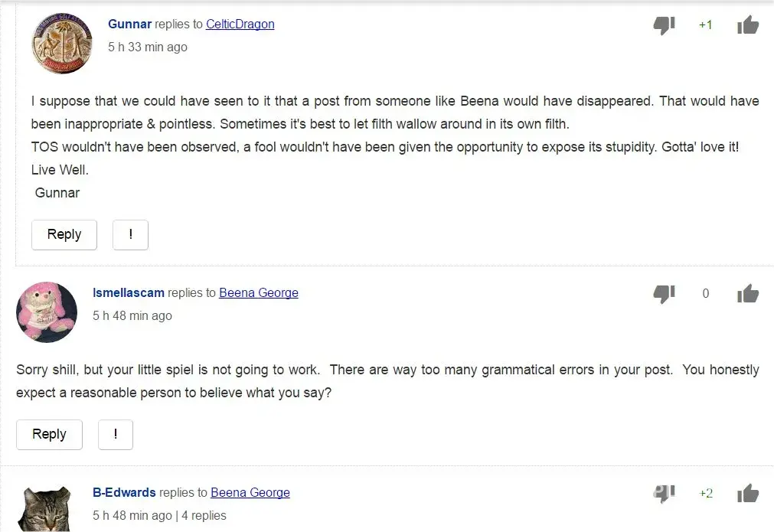This screenshot has width=774, height=532.
Task: Report Ismellascam's comment with exclamation button
Action: point(116,434)
